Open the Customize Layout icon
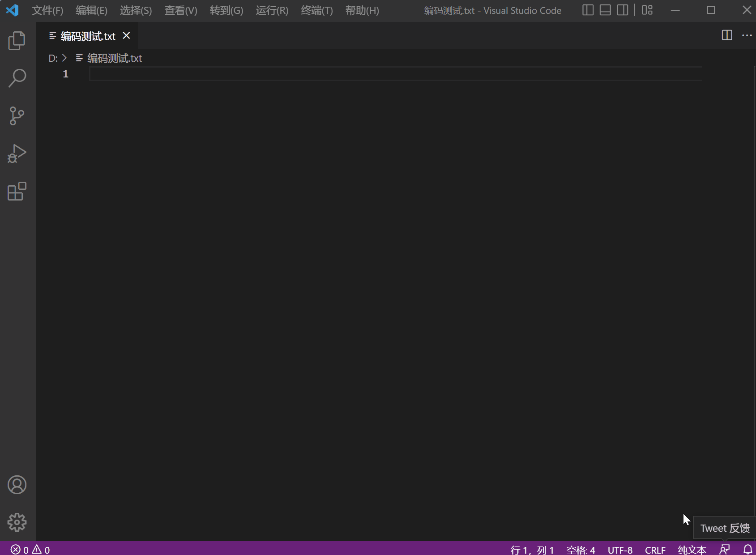Image resolution: width=756 pixels, height=555 pixels. point(647,10)
